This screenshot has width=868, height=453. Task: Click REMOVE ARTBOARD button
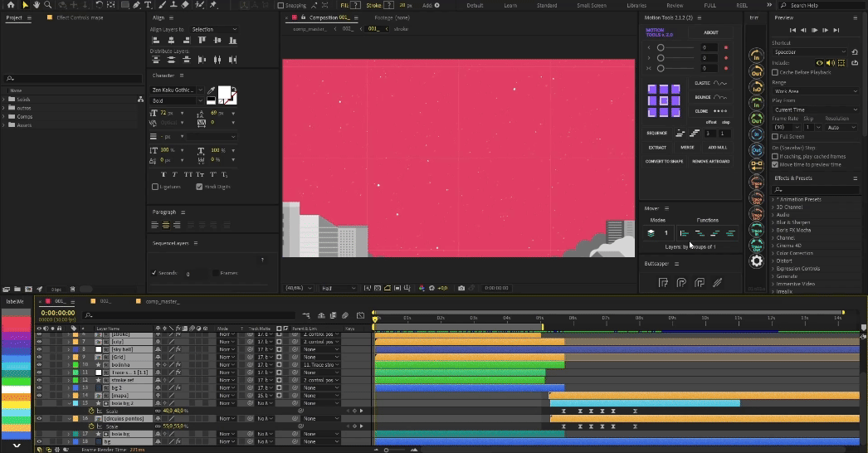[x=711, y=161]
